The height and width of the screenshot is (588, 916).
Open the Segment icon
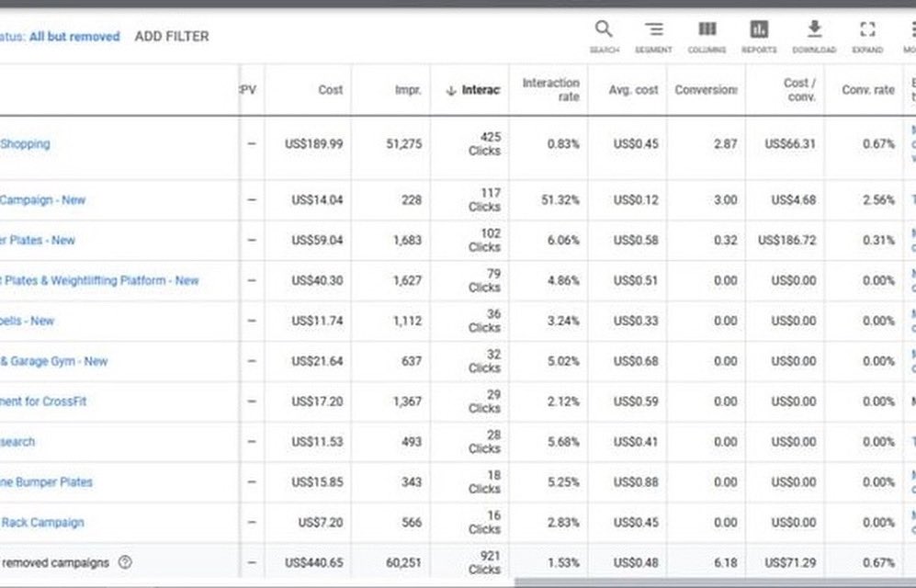653,28
